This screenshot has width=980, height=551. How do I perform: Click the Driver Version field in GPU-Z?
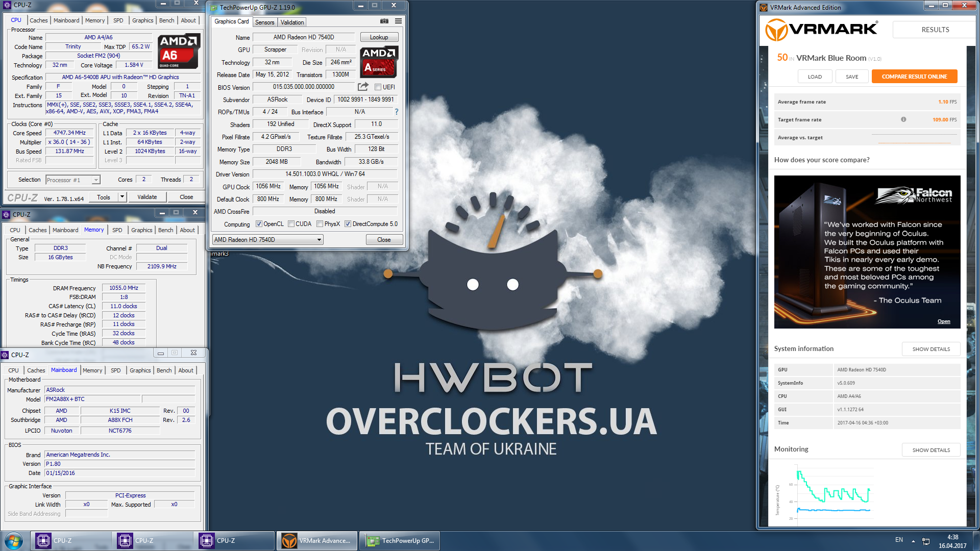click(x=325, y=174)
